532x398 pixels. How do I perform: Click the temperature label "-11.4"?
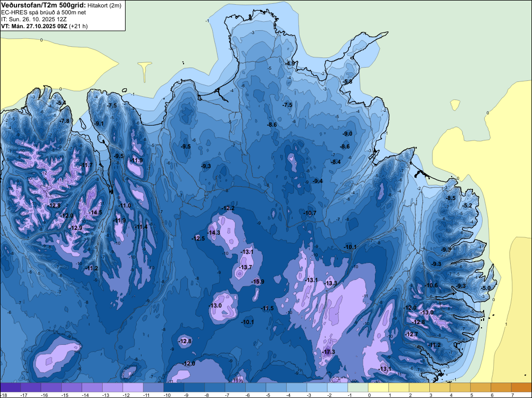point(141,227)
